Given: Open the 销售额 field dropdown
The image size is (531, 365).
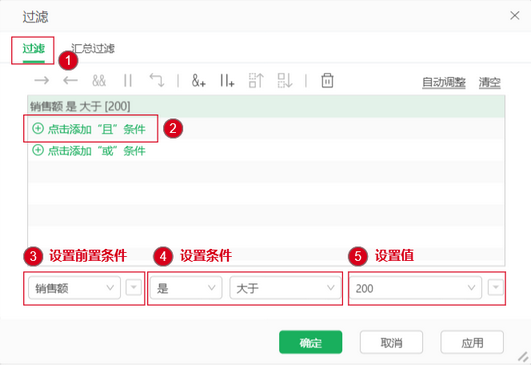Looking at the screenshot, I should tap(75, 288).
